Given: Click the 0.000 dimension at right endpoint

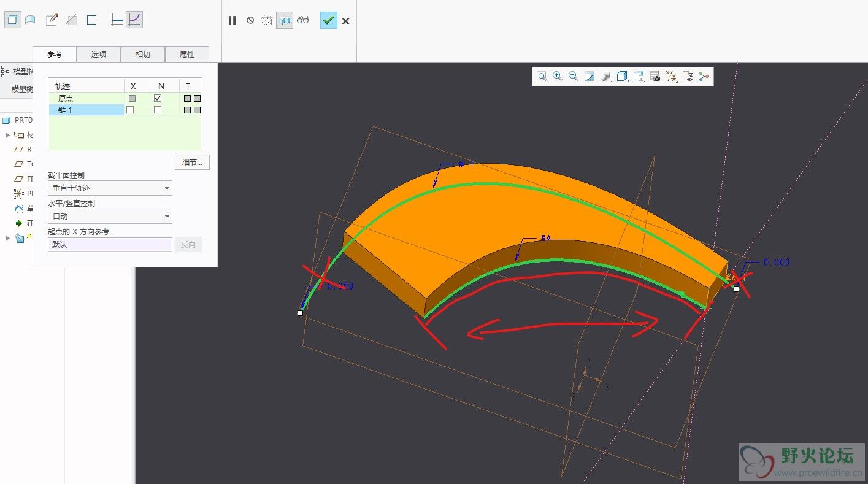Looking at the screenshot, I should pyautogui.click(x=776, y=262).
